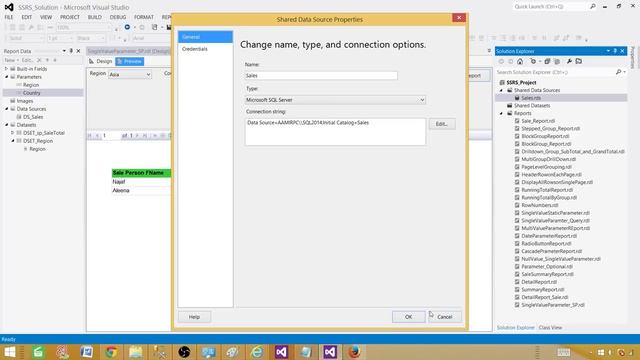Collapse the Datasets node in Report Data
The height and width of the screenshot is (360, 640).
[x=6, y=125]
